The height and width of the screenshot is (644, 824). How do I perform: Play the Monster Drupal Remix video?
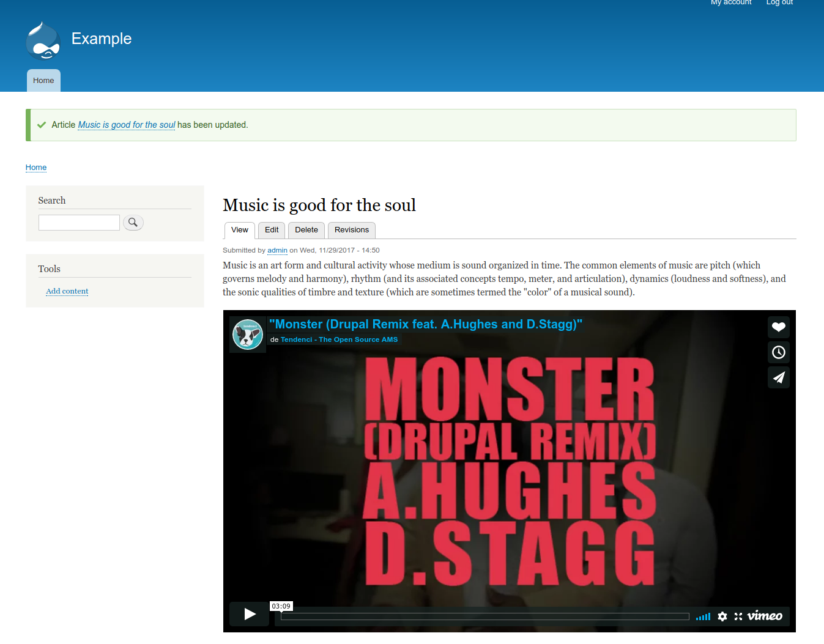(x=250, y=614)
